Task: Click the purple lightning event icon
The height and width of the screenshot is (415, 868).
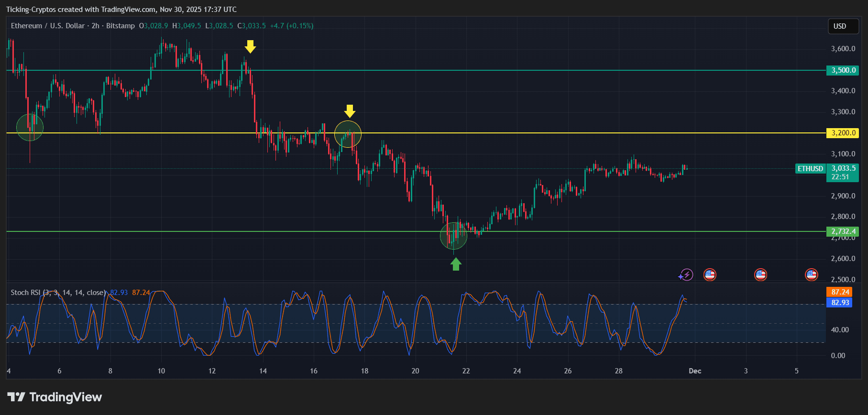Action: pyautogui.click(x=686, y=274)
